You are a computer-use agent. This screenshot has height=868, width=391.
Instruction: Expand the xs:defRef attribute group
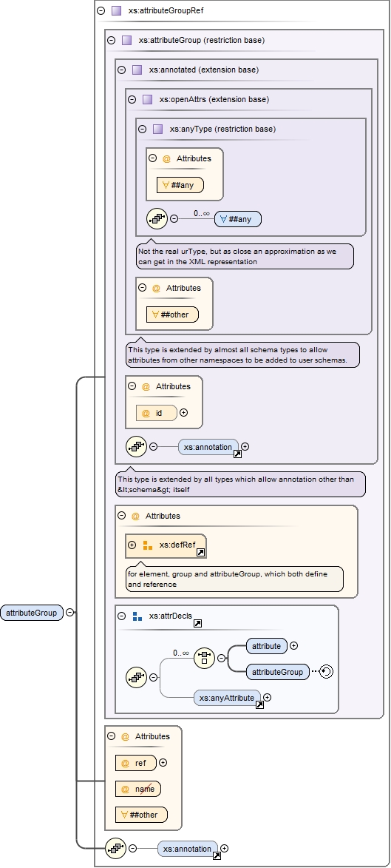pos(132,545)
